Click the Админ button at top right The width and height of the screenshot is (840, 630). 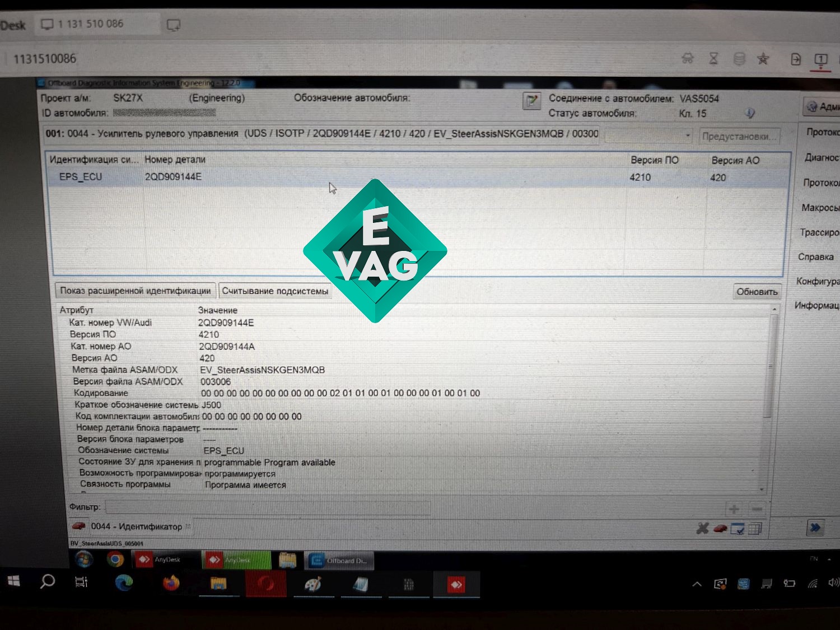tap(822, 106)
